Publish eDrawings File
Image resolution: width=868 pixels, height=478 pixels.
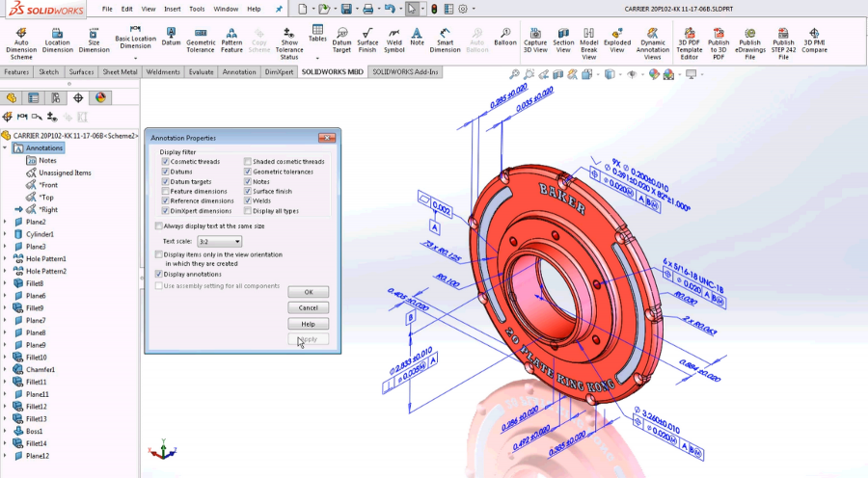click(x=750, y=43)
